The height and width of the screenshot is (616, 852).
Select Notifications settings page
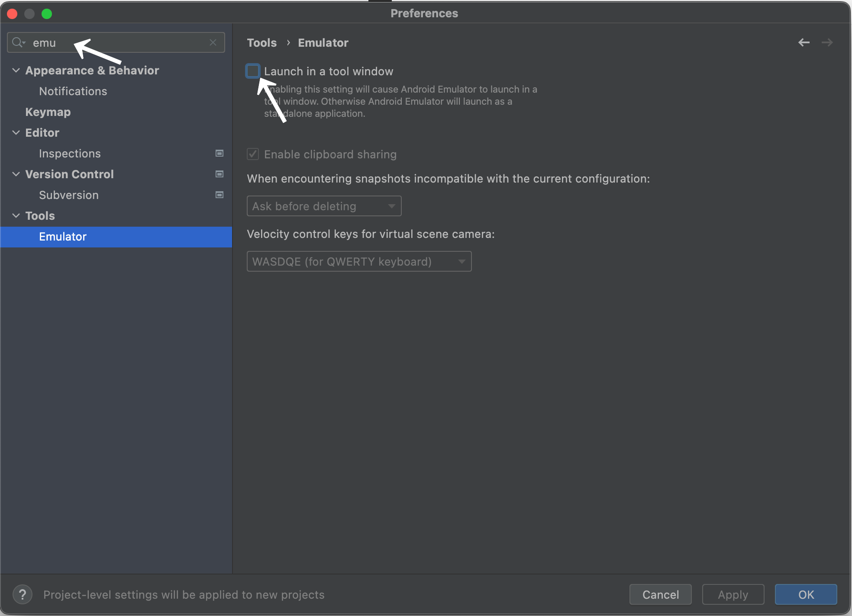[x=73, y=91]
